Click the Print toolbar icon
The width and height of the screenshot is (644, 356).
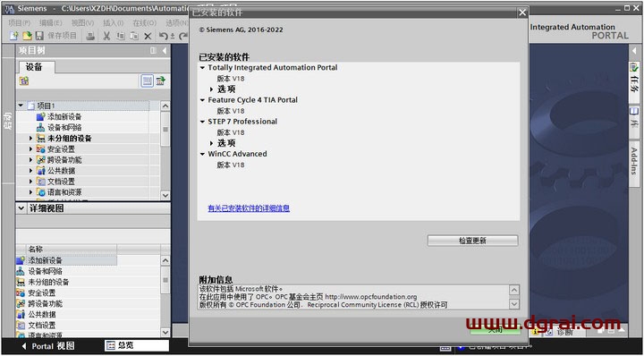pyautogui.click(x=90, y=36)
